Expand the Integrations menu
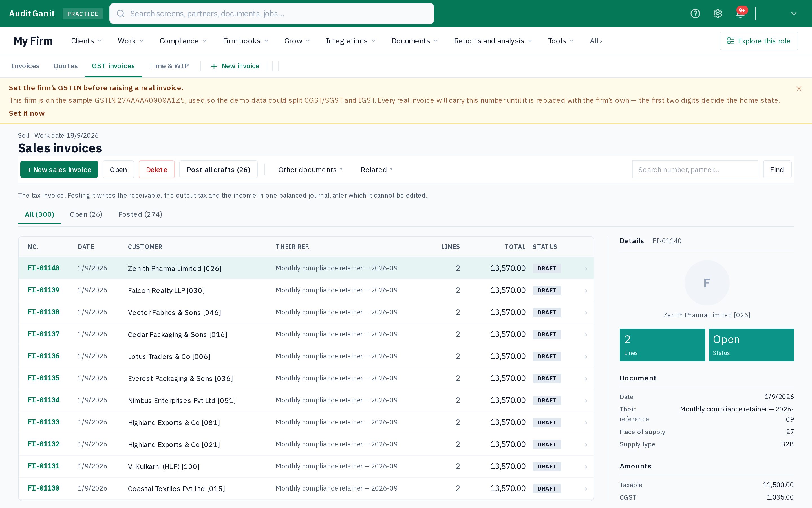The image size is (812, 508). coord(351,41)
